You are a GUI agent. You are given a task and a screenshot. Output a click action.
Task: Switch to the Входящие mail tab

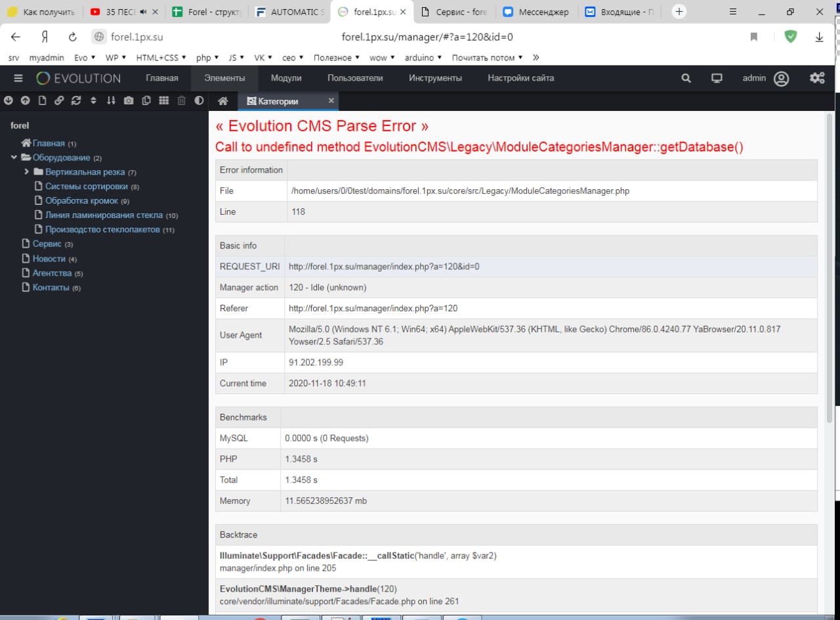coord(620,12)
